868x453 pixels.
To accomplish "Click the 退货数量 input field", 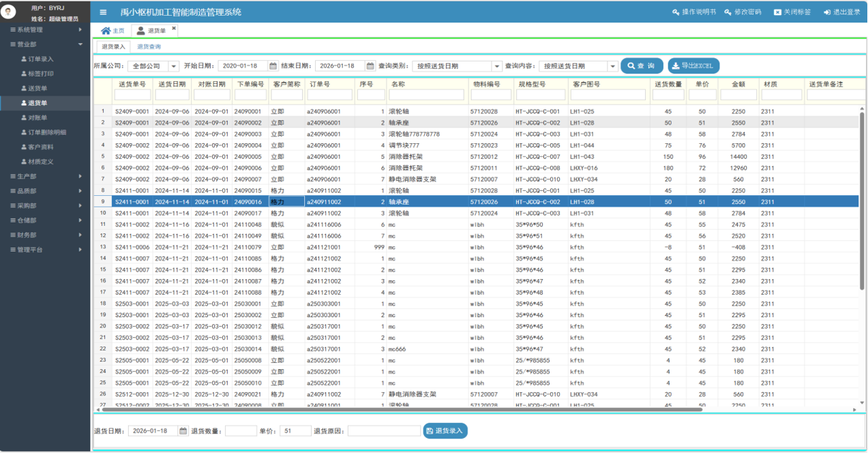I will coord(241,431).
